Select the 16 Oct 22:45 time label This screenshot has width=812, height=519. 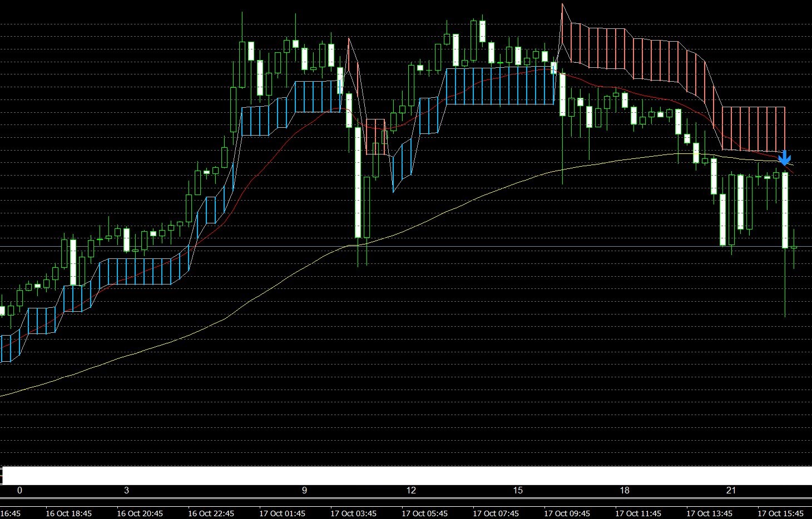click(x=211, y=513)
